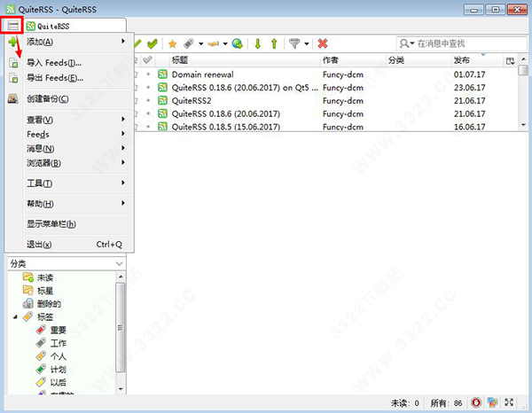Open the Domain renewal message
532x413 pixels.
click(x=202, y=74)
